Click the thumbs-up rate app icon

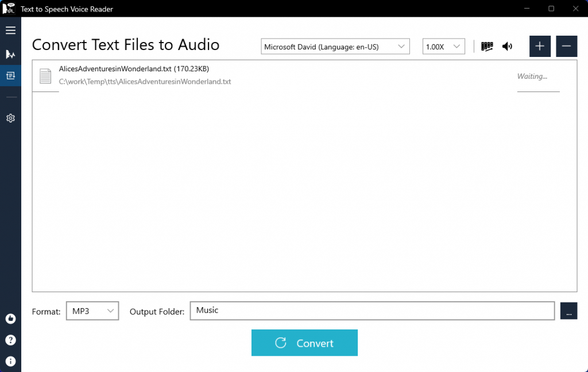point(10,319)
